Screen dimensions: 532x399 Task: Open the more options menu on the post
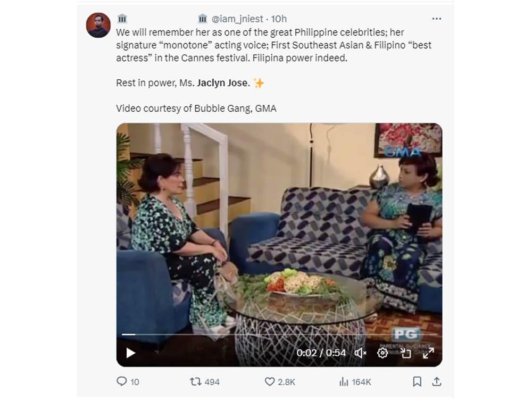pos(436,18)
